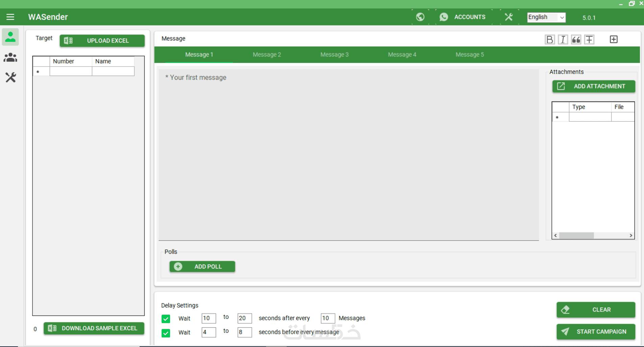
Task: Click the Upload Excel button
Action: click(x=102, y=41)
